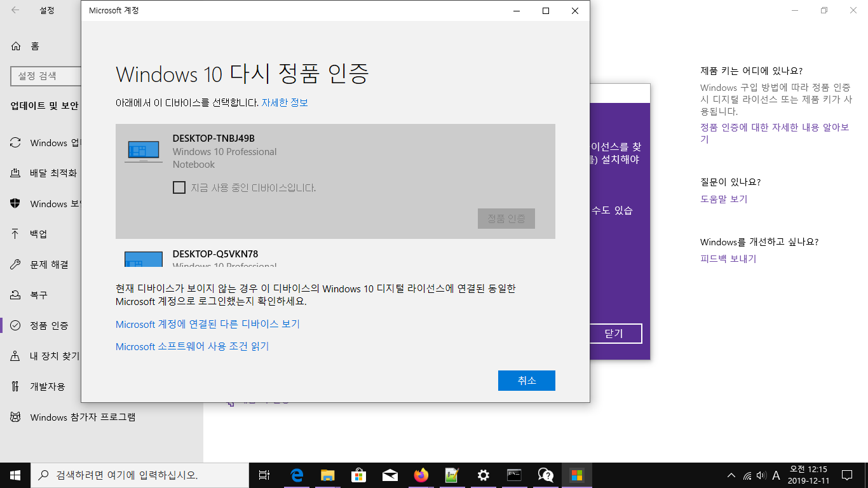Image resolution: width=868 pixels, height=488 pixels.
Task: Open Feedback Hub from taskbar
Action: 545,475
